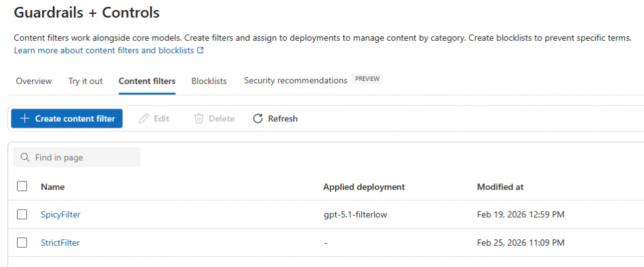Switch to the Overview tab
Image resolution: width=644 pixels, height=267 pixels.
(33, 81)
